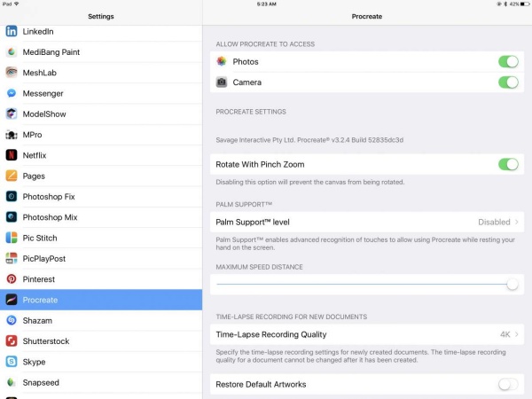Tap the Messenger chat bubble icon

12,93
